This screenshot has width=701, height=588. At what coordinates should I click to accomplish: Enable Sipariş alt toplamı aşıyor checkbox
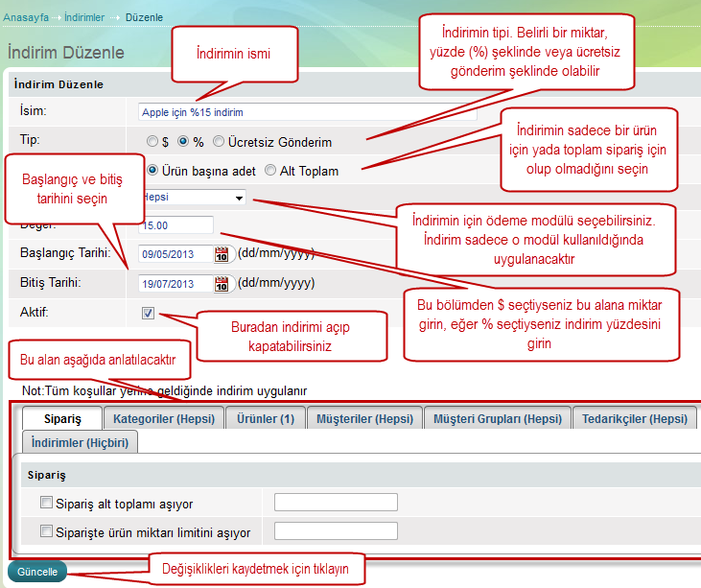[46, 503]
